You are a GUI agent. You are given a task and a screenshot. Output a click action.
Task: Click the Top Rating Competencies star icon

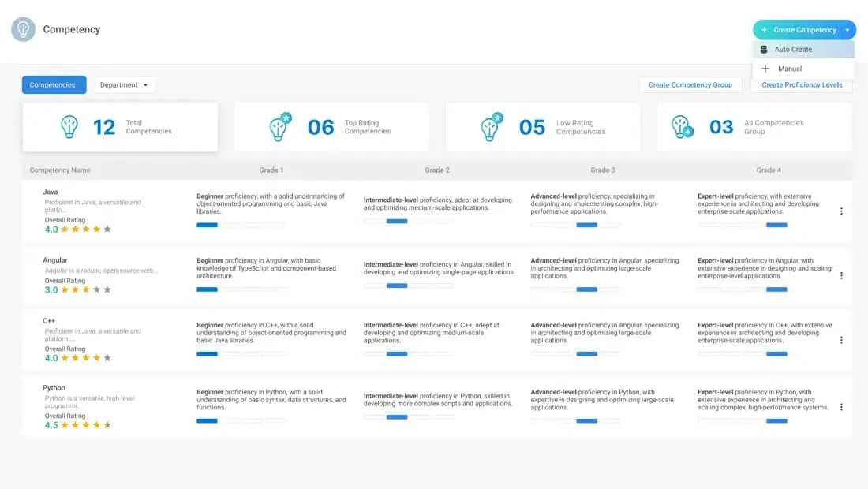pos(279,127)
